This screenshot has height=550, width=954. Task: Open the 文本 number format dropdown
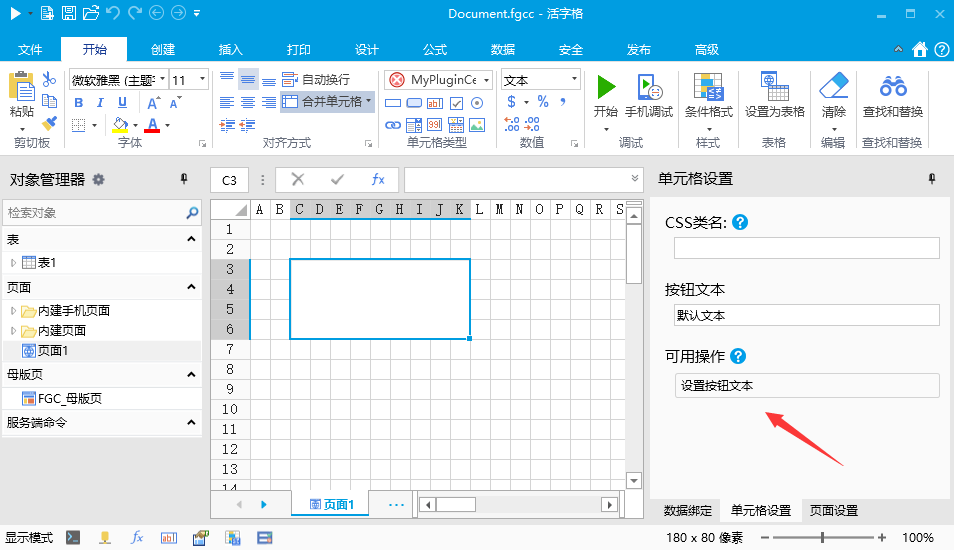574,80
